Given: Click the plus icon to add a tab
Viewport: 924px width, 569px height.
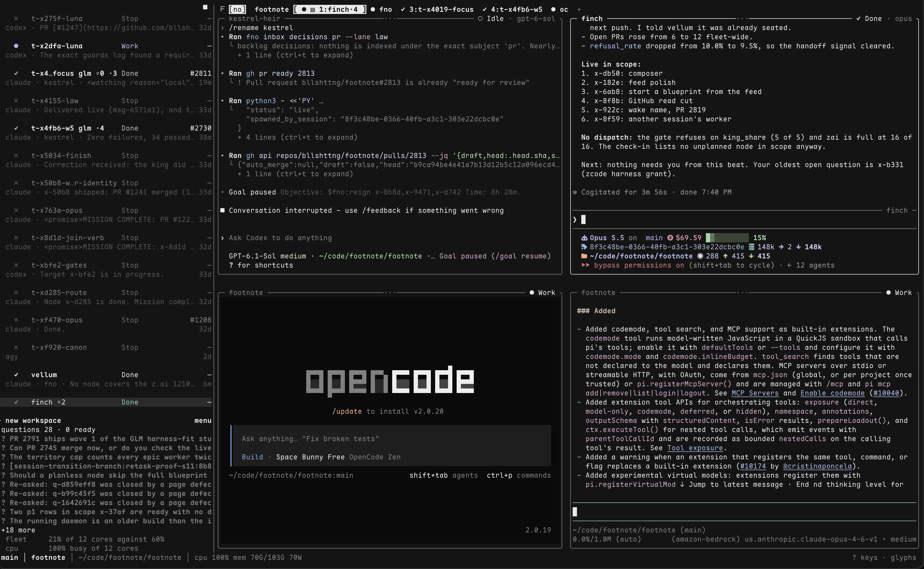Looking at the screenshot, I should pos(579,9).
